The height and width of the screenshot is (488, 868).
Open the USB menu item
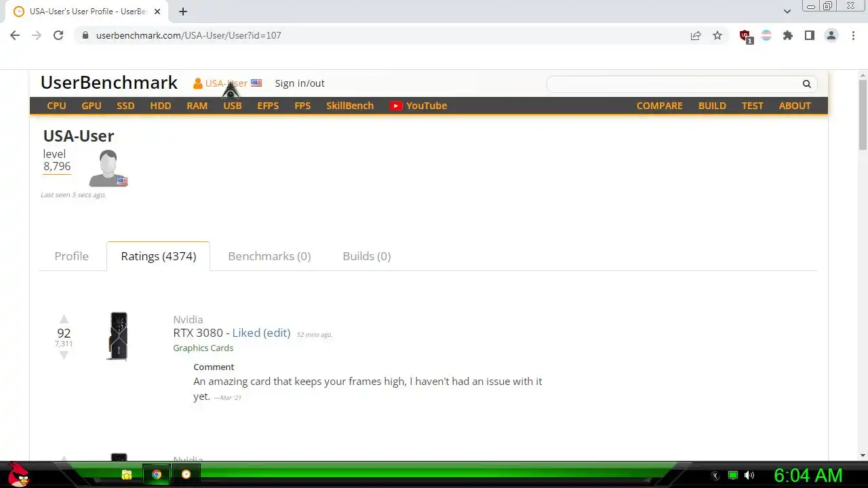(x=233, y=106)
